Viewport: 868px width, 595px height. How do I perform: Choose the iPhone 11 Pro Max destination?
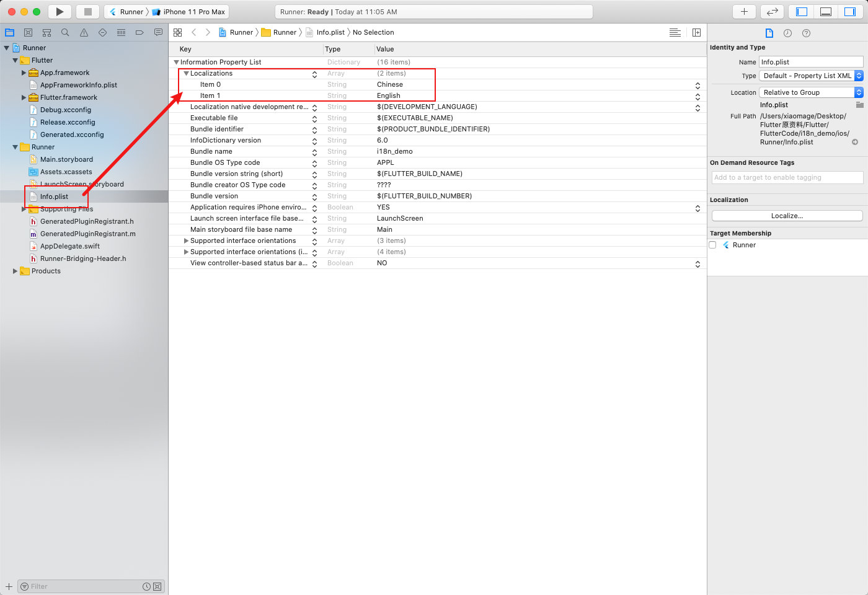pyautogui.click(x=189, y=12)
